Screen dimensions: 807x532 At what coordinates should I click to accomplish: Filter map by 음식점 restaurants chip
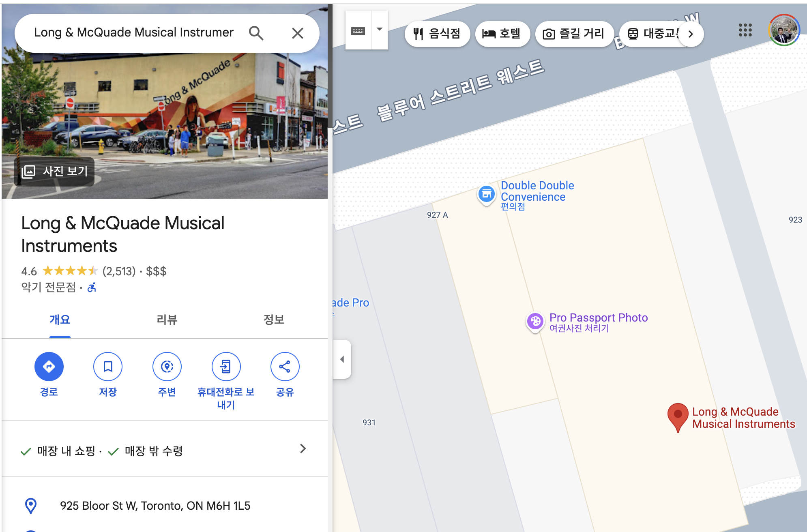point(437,34)
